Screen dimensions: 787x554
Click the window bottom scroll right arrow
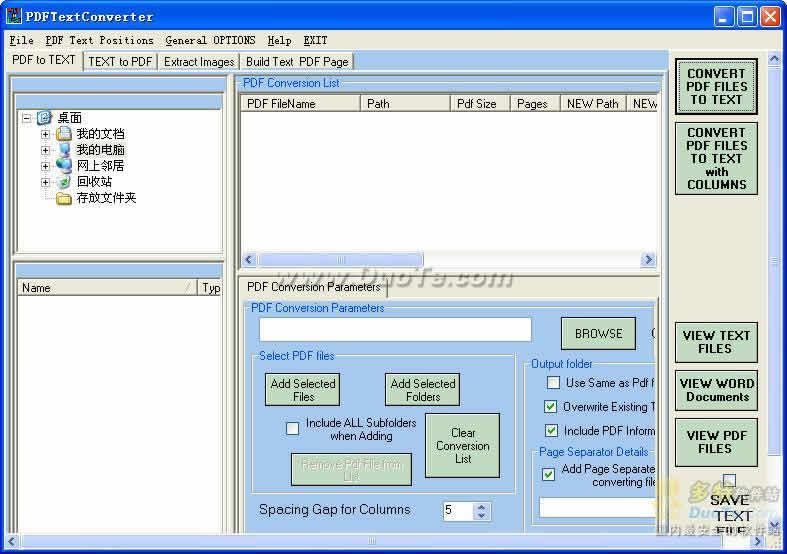coord(757,541)
